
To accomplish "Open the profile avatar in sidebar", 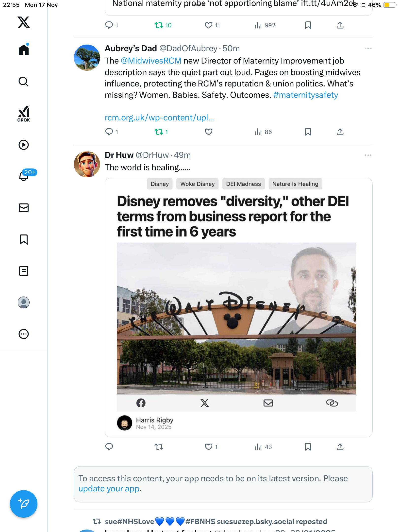I will 24,302.
